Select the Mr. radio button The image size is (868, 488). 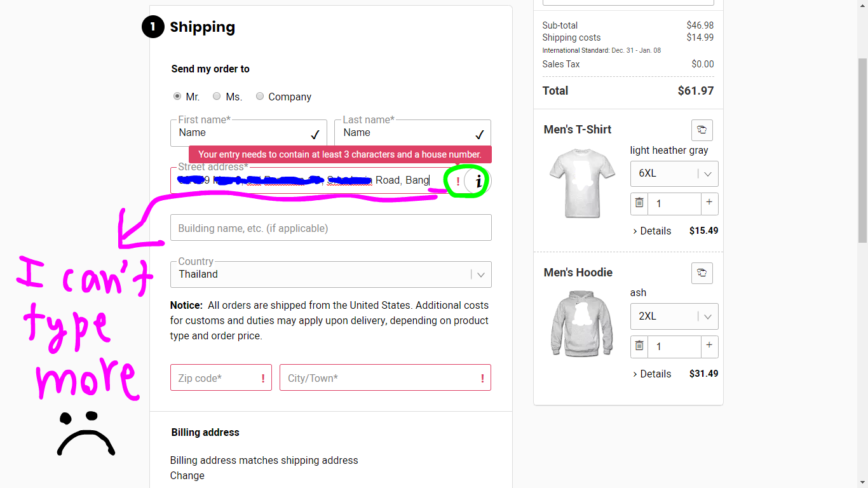[177, 97]
